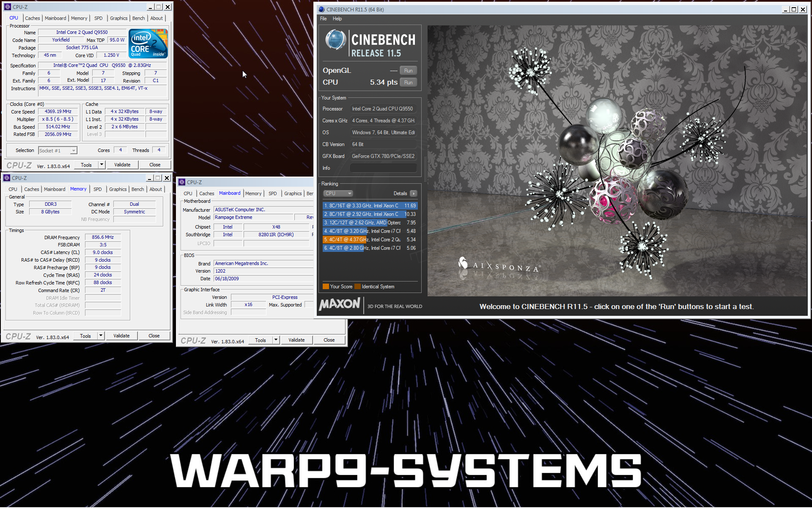This screenshot has width=812, height=508.
Task: Open Tools dropdown arrow in Mainboard CPU-Z window
Action: tap(276, 340)
